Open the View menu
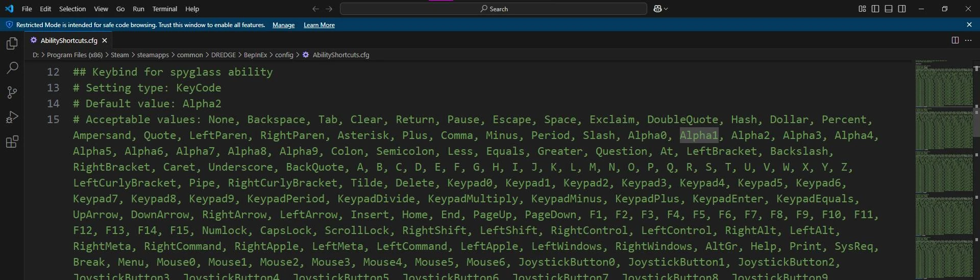Viewport: 980px width, 280px height. [x=101, y=9]
